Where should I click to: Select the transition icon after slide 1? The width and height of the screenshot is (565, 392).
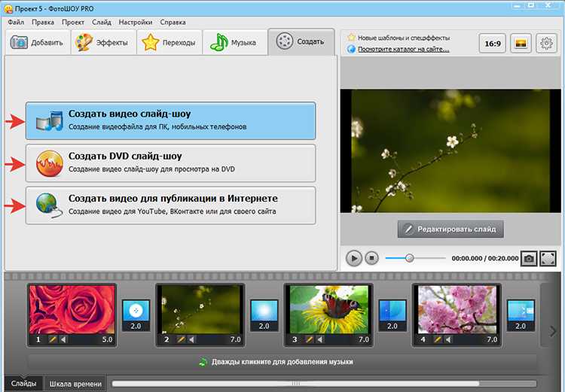coord(136,316)
